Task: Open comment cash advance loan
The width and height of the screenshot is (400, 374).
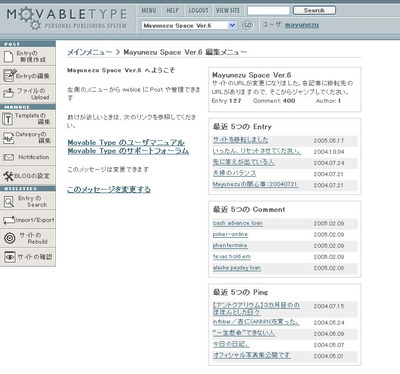Action: click(x=238, y=223)
